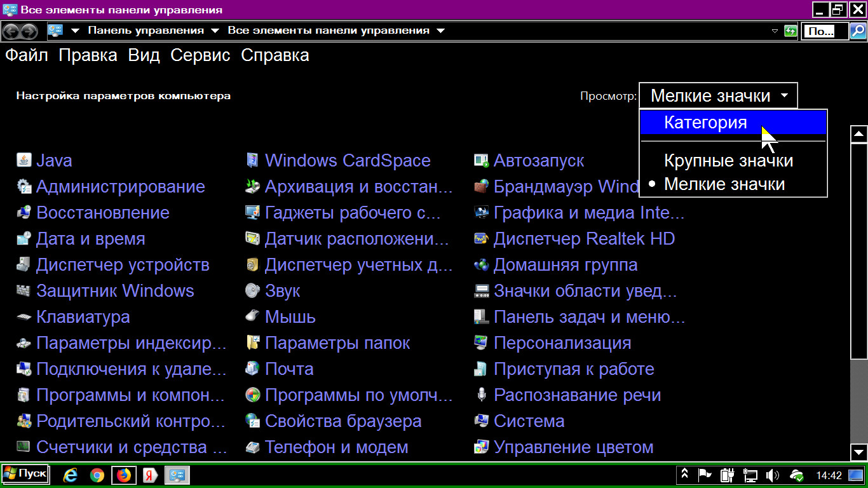Click the Распознавание речи microphone icon
Screen dimensions: 868x488
[x=481, y=395]
